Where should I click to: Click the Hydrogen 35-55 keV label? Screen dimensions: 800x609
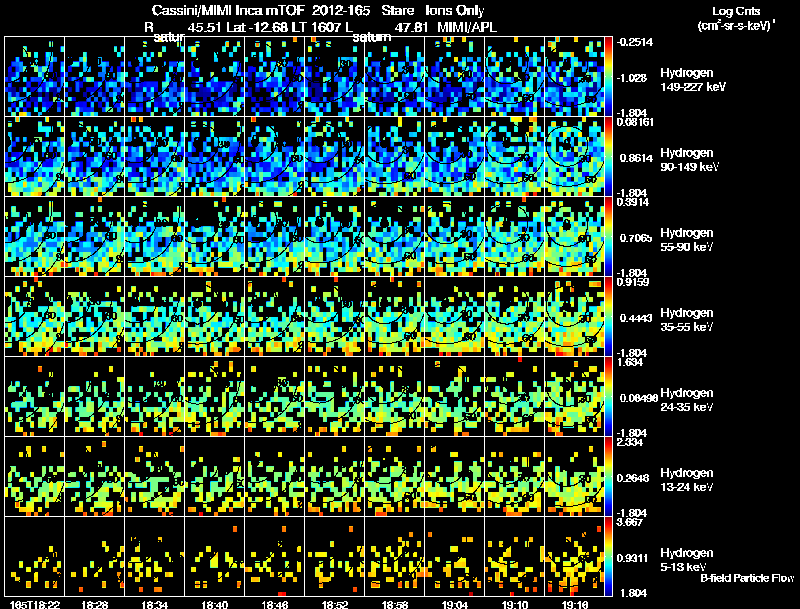point(687,319)
